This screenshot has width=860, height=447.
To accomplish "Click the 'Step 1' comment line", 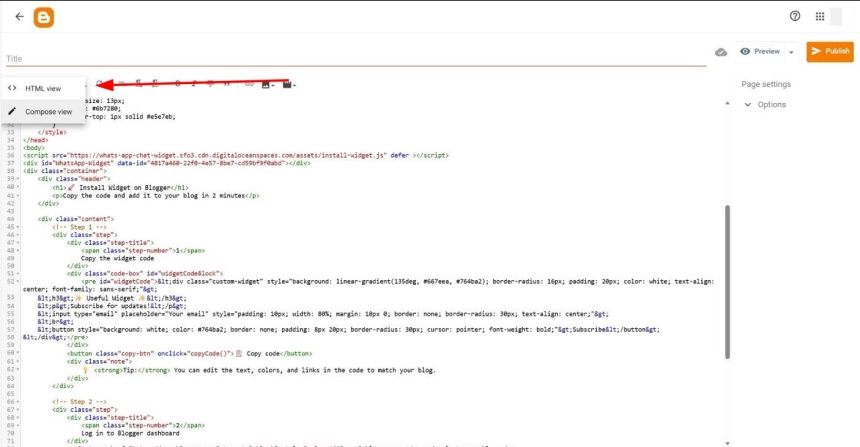I will click(x=80, y=227).
